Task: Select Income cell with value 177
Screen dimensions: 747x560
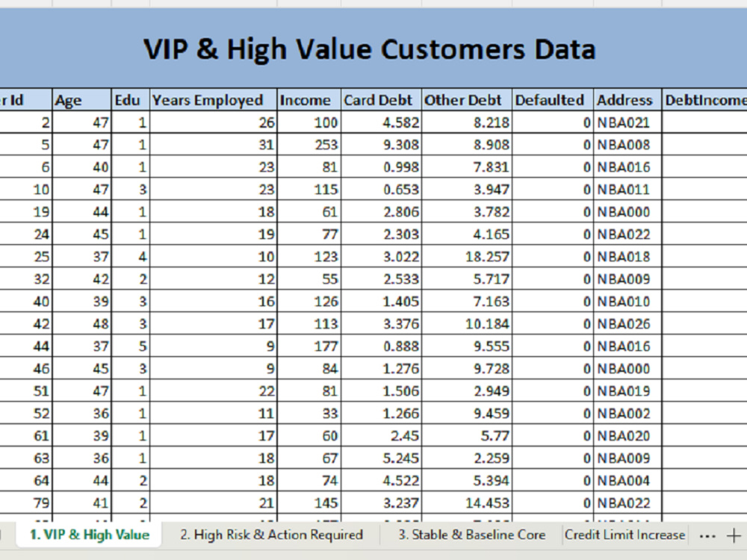Action: coord(309,346)
